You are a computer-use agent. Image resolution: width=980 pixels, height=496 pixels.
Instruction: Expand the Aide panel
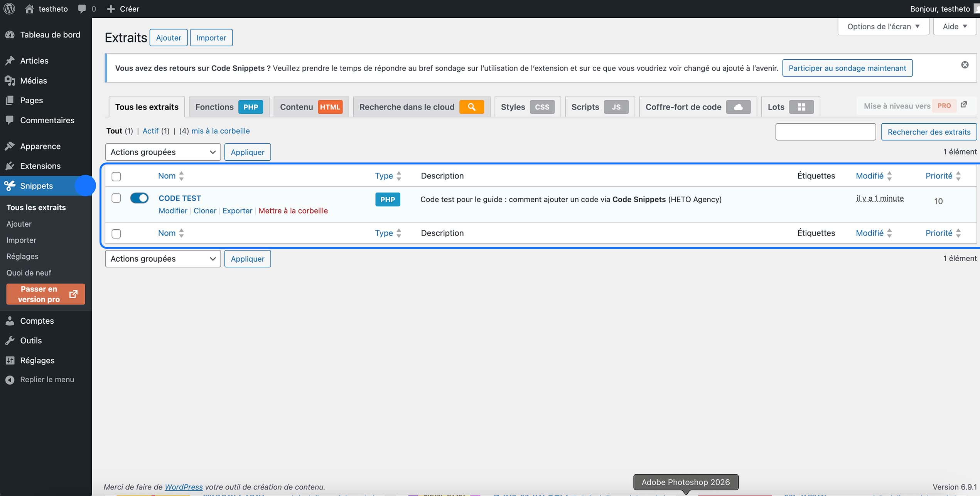pyautogui.click(x=954, y=26)
